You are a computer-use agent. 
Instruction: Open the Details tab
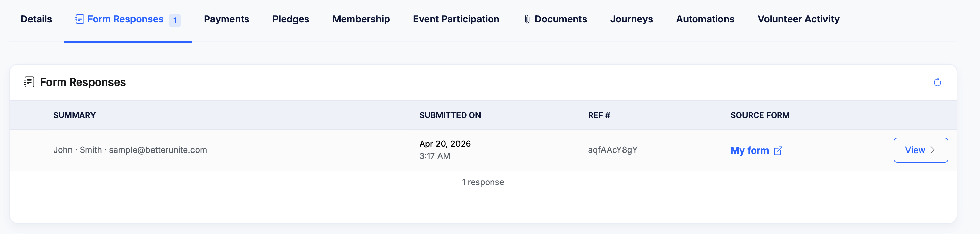click(x=36, y=19)
